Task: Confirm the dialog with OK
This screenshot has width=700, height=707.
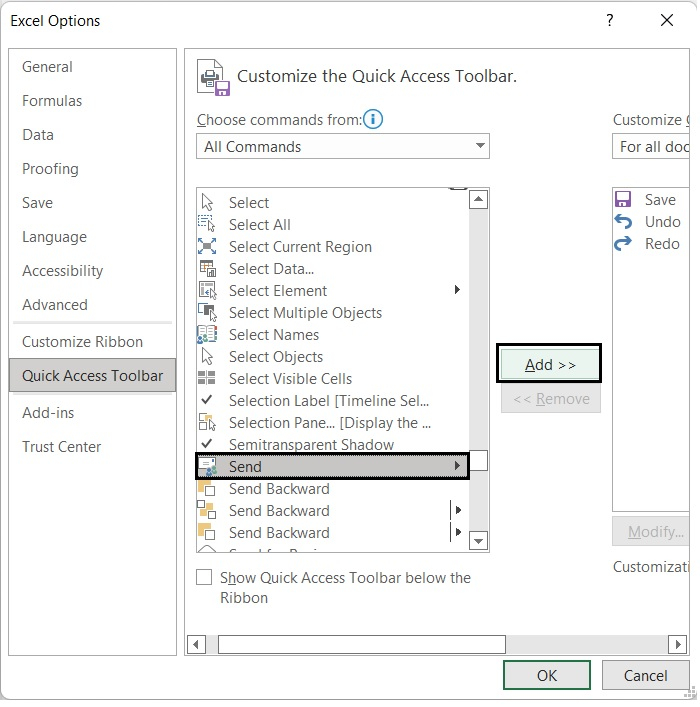Action: [x=547, y=675]
